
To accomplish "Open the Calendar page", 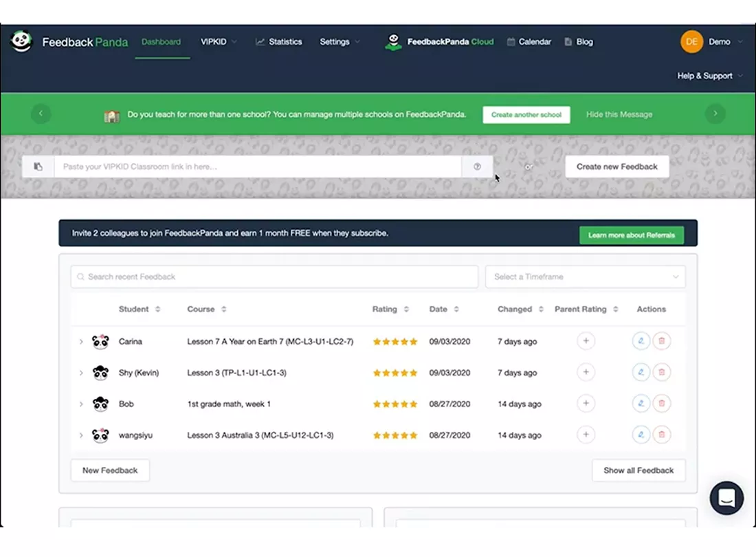I will 529,42.
